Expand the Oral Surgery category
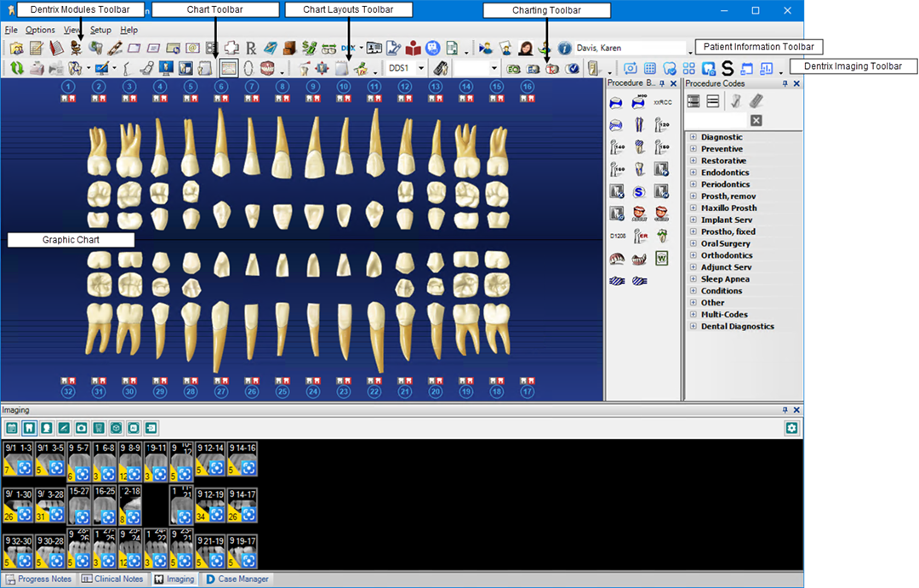The image size is (919, 588). pyautogui.click(x=694, y=243)
